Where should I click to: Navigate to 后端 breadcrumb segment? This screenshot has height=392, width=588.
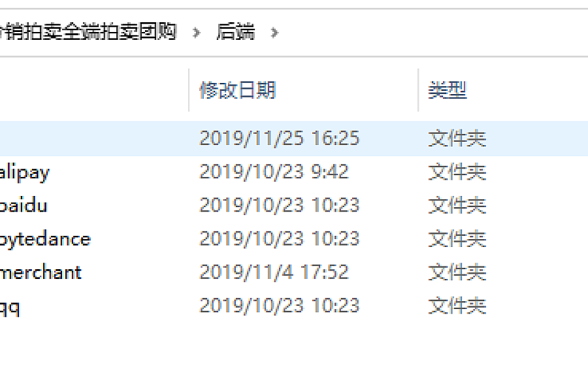[x=236, y=31]
